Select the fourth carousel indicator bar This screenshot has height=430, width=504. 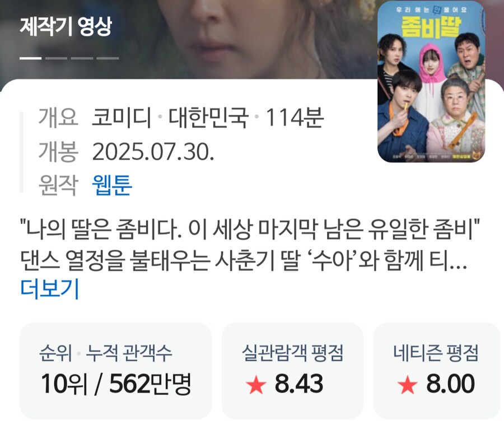pyautogui.click(x=108, y=58)
